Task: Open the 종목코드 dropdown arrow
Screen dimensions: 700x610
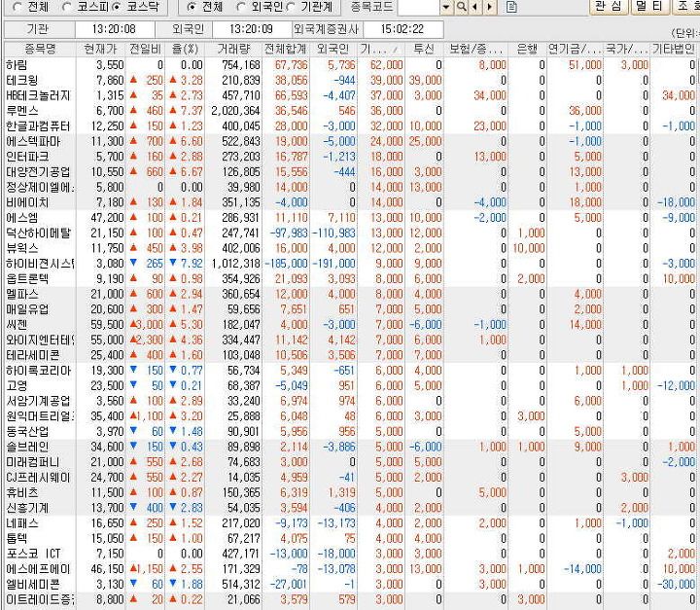Action: pyautogui.click(x=446, y=7)
